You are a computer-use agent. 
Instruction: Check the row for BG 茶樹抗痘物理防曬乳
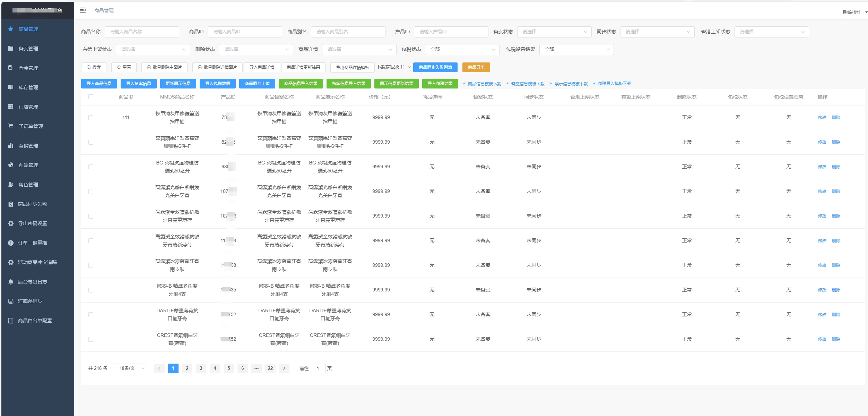(x=91, y=167)
